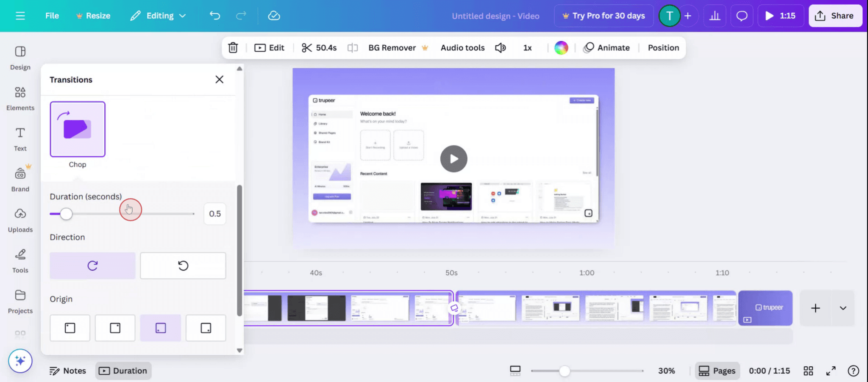868x382 pixels.
Task: Open the 1x playback speed control
Action: pos(527,47)
